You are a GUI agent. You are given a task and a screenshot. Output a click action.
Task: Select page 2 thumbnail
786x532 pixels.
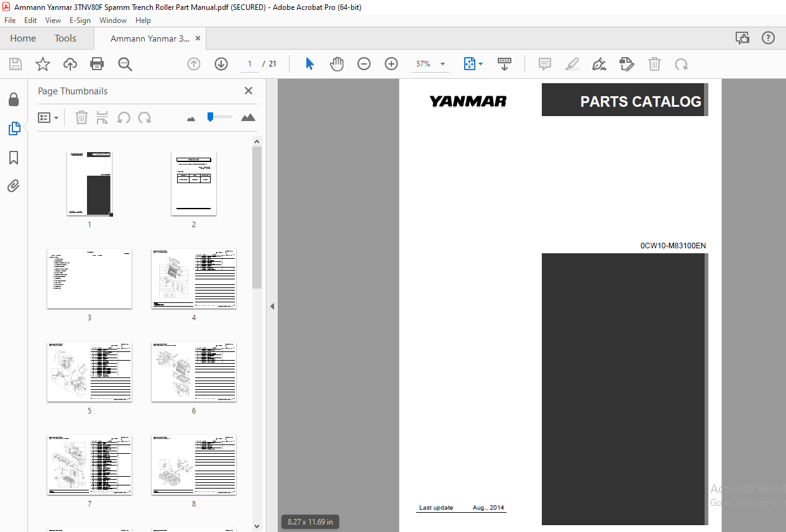click(194, 184)
